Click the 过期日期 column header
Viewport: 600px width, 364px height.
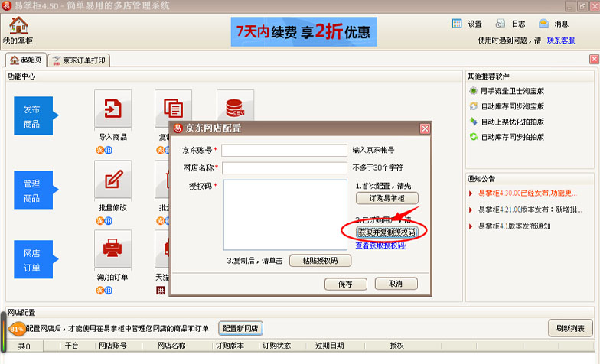329,346
